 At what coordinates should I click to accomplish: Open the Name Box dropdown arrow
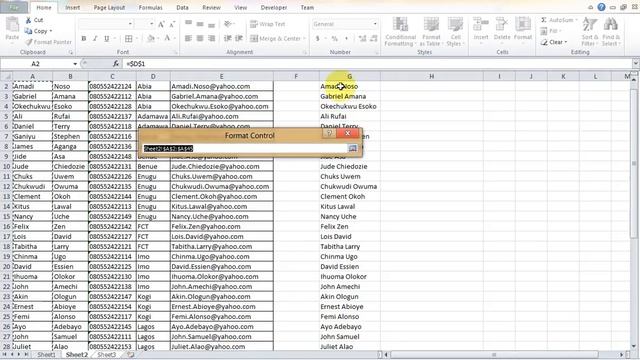75,64
